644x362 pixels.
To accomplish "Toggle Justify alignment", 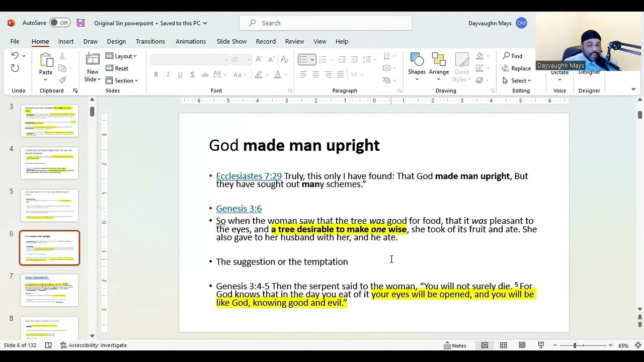I will click(x=340, y=74).
